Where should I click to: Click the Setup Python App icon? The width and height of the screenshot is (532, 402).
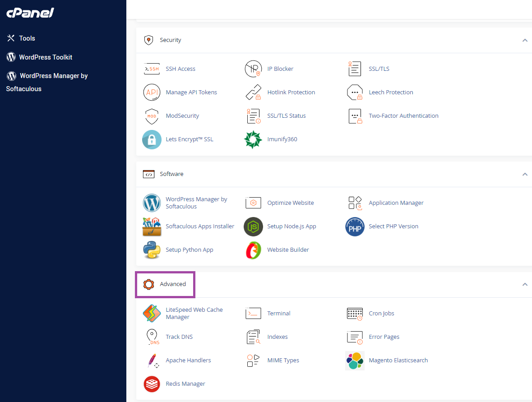pyautogui.click(x=152, y=250)
